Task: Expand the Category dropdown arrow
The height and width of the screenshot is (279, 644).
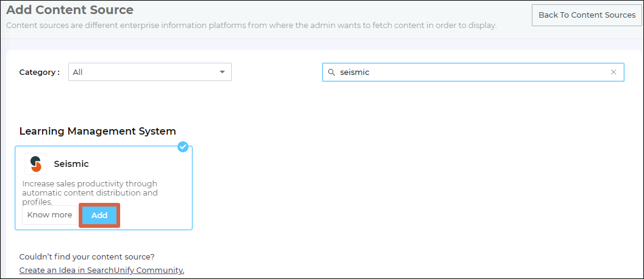Action: (x=222, y=72)
